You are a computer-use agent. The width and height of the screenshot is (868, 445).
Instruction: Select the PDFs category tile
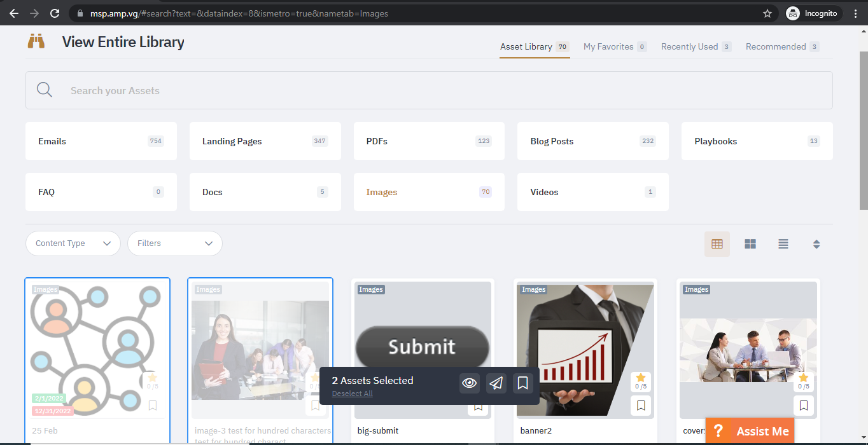tap(429, 141)
